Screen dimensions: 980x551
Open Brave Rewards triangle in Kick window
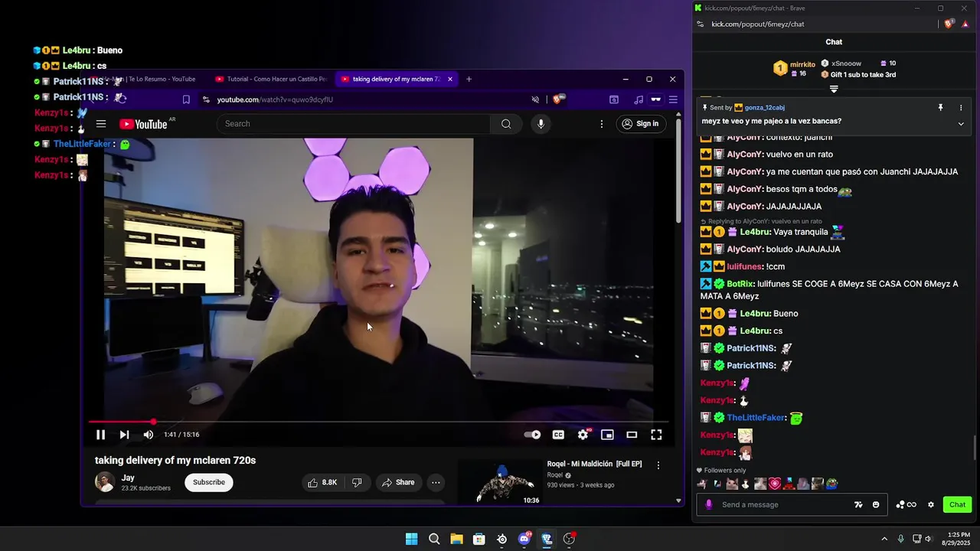pos(965,24)
